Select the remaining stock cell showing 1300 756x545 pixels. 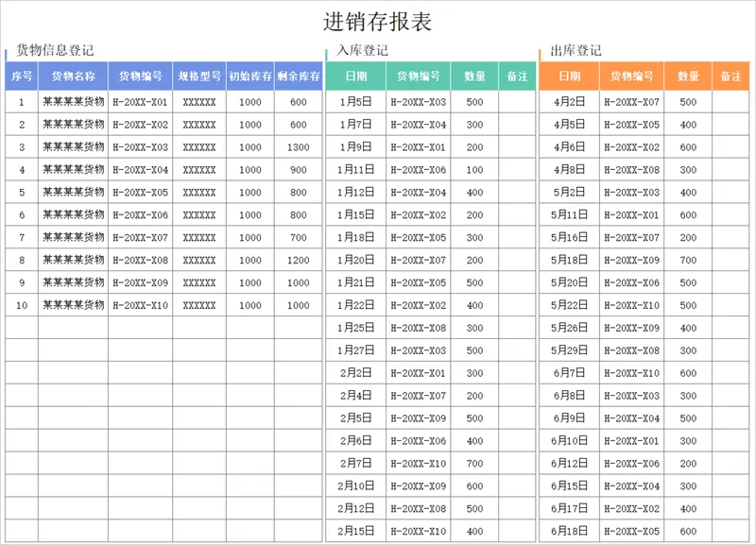pyautogui.click(x=299, y=147)
